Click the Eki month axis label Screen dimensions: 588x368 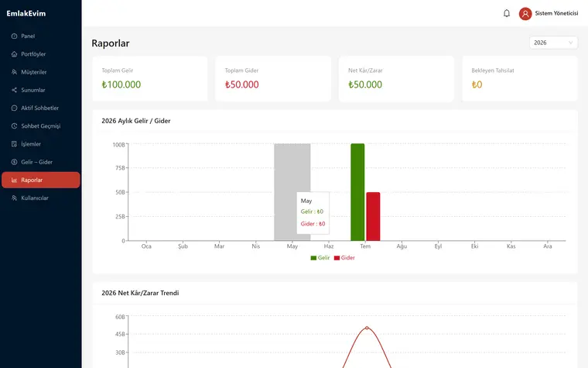click(x=475, y=246)
